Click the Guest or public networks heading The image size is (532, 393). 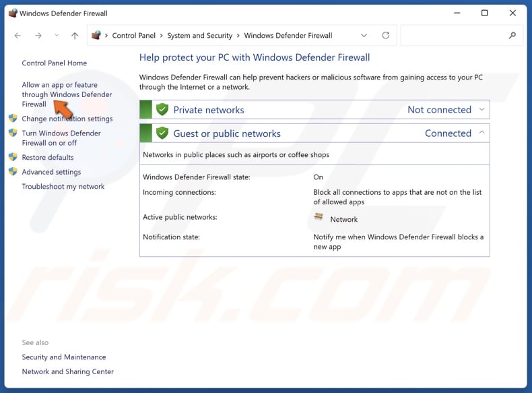[227, 133]
